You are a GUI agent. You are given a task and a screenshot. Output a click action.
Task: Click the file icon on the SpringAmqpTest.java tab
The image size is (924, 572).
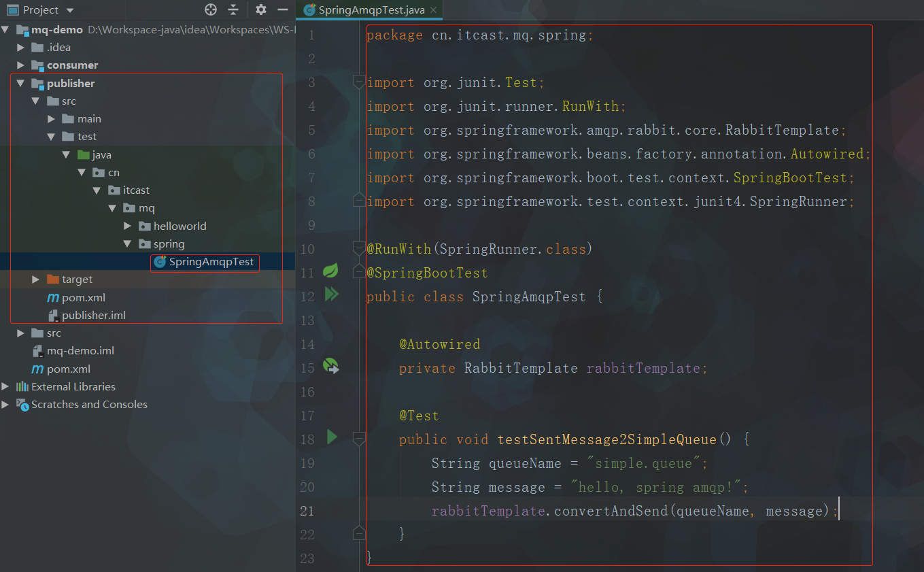(x=309, y=10)
